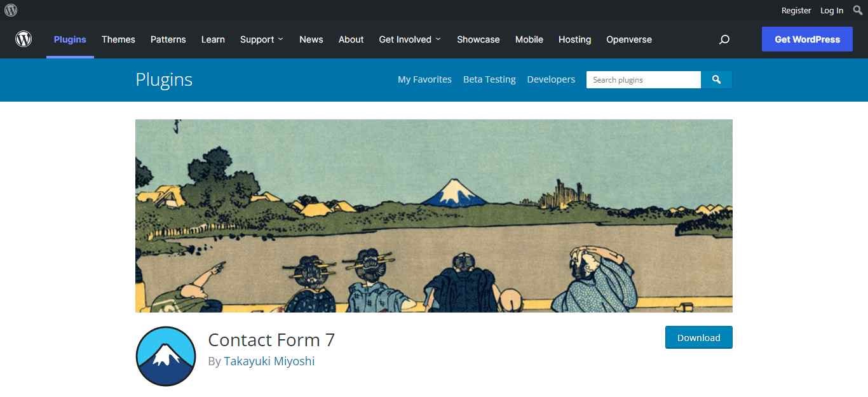The height and width of the screenshot is (397, 868).
Task: Open the Themes menu item
Action: click(x=118, y=39)
